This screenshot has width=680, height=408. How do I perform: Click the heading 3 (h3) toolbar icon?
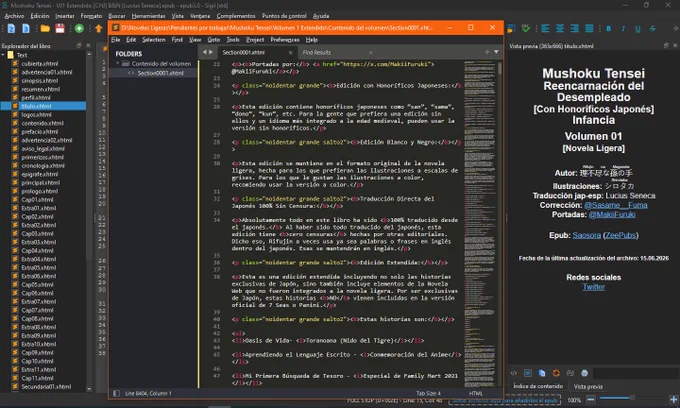coord(26,29)
